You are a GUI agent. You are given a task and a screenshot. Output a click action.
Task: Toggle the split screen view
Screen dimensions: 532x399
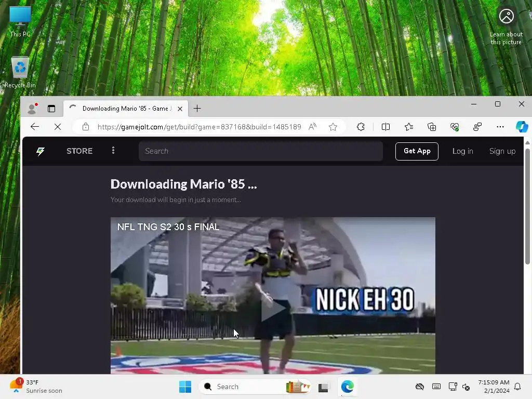pyautogui.click(x=385, y=127)
